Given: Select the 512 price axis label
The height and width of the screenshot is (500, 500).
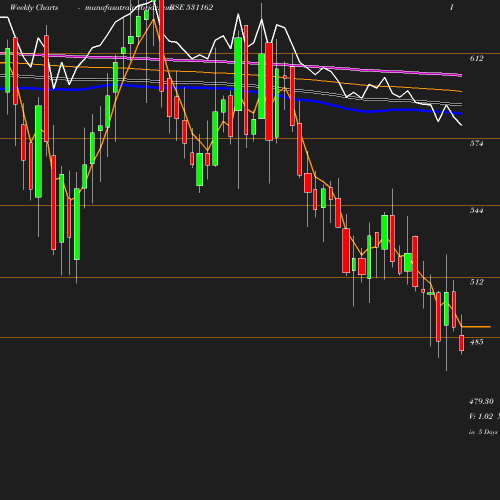Looking at the screenshot, I should pyautogui.click(x=476, y=282).
